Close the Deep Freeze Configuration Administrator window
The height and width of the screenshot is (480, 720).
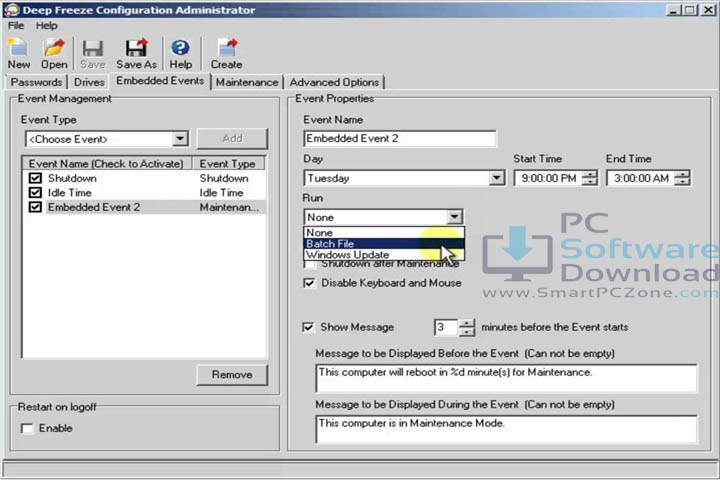(708, 10)
